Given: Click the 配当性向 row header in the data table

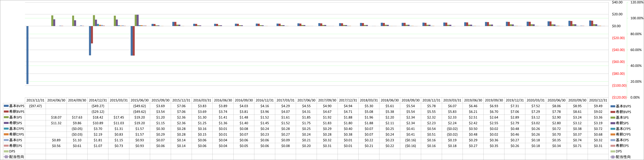Looking at the screenshot, I should pos(14,157).
